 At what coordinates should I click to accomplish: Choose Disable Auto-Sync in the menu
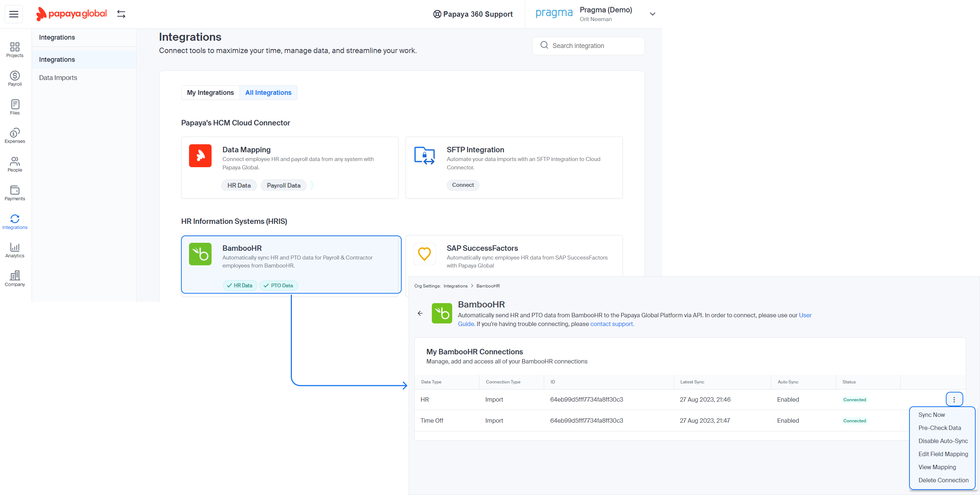coord(943,440)
